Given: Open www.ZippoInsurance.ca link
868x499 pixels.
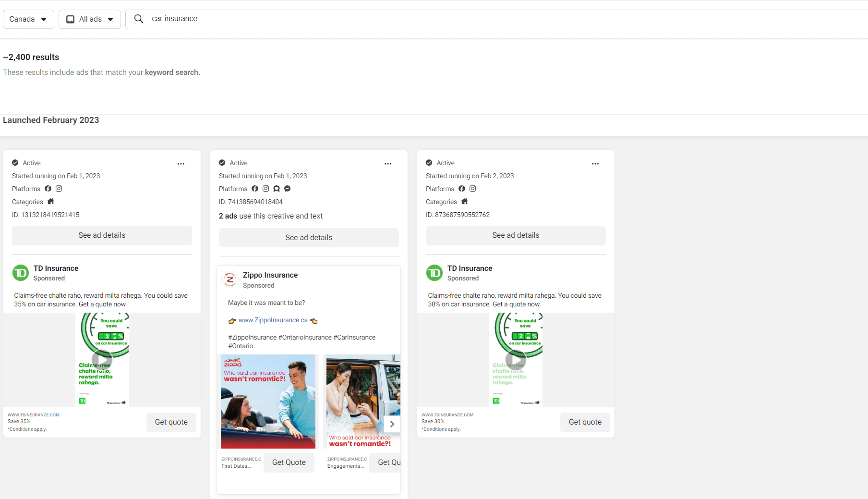Looking at the screenshot, I should click(273, 320).
